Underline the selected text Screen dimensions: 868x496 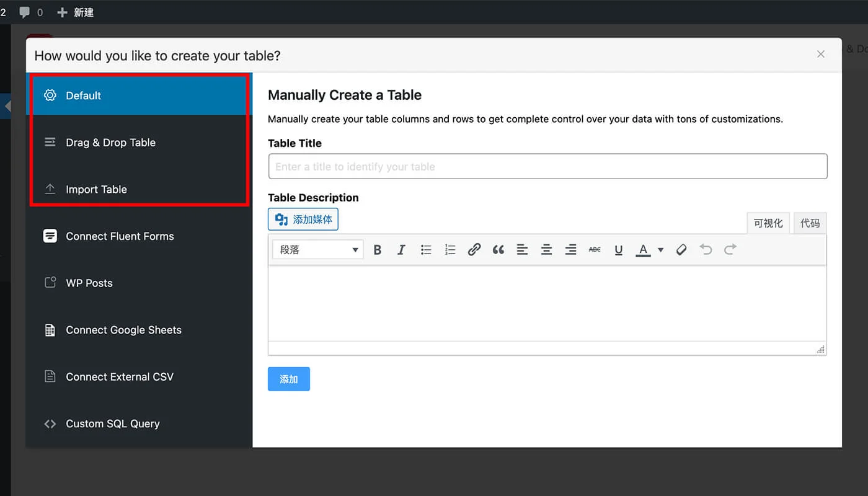[x=618, y=250]
